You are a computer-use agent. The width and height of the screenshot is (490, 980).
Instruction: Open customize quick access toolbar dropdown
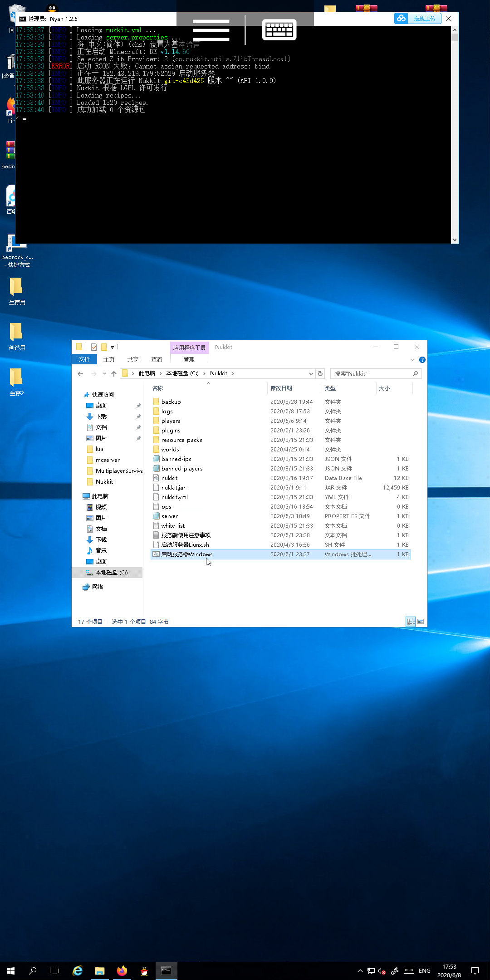112,348
